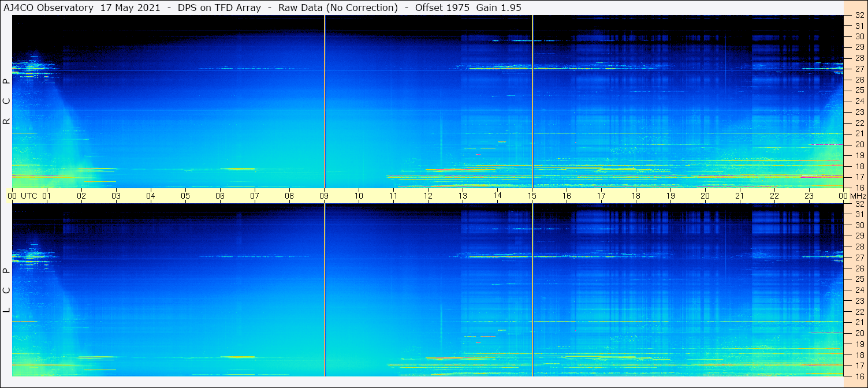Click the UTC label on the time axis
This screenshot has width=868, height=388.
29,196
